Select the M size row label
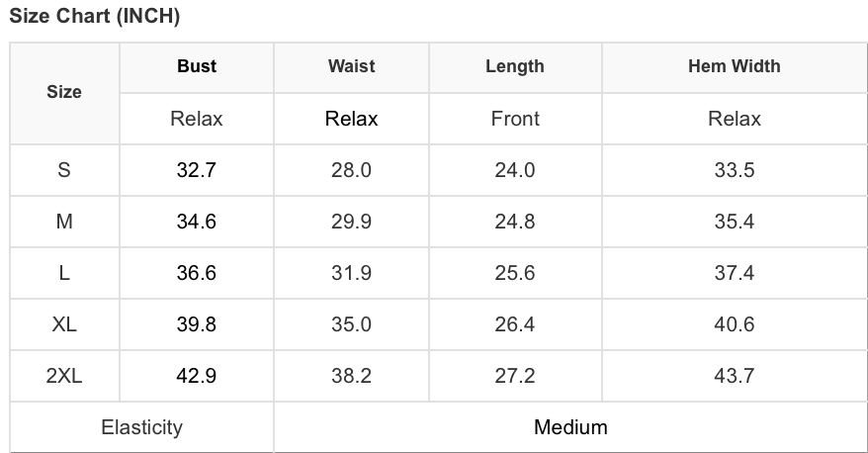The image size is (868, 453). (x=64, y=222)
